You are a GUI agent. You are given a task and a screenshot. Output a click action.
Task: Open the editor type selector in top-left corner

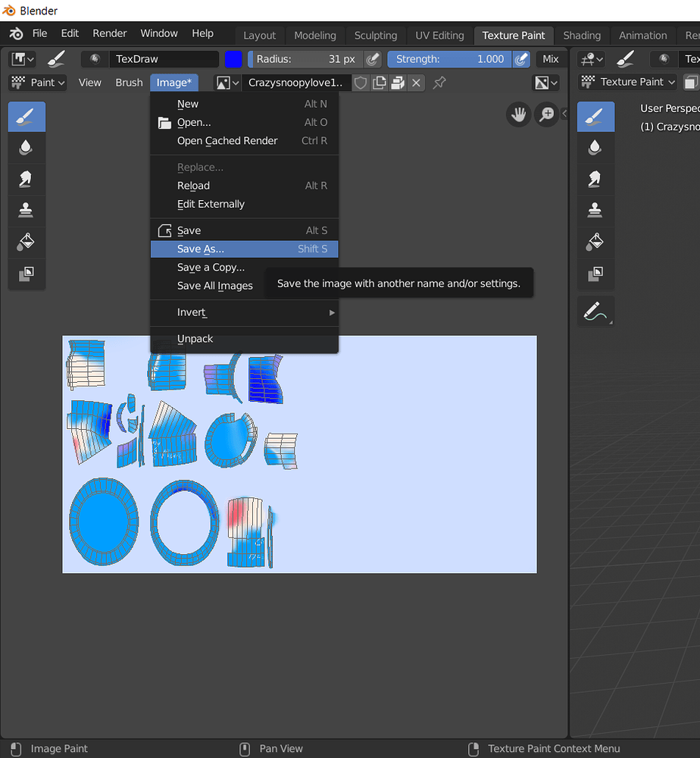coord(22,58)
